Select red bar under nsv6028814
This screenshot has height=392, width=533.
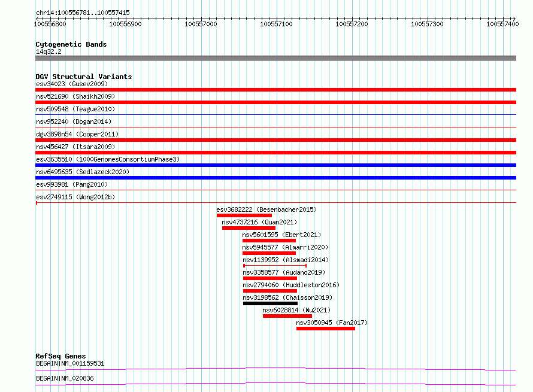click(287, 316)
